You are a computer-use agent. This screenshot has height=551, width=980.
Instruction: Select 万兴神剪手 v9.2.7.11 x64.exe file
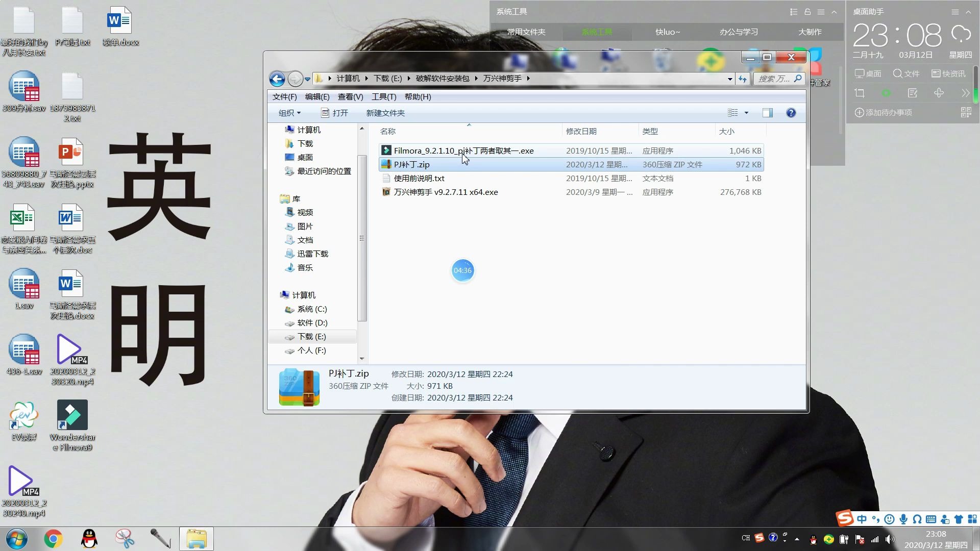click(x=571, y=192)
